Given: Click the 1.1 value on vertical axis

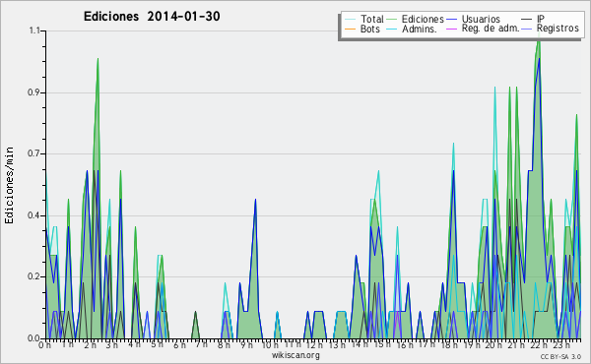Looking at the screenshot, I should 34,30.
